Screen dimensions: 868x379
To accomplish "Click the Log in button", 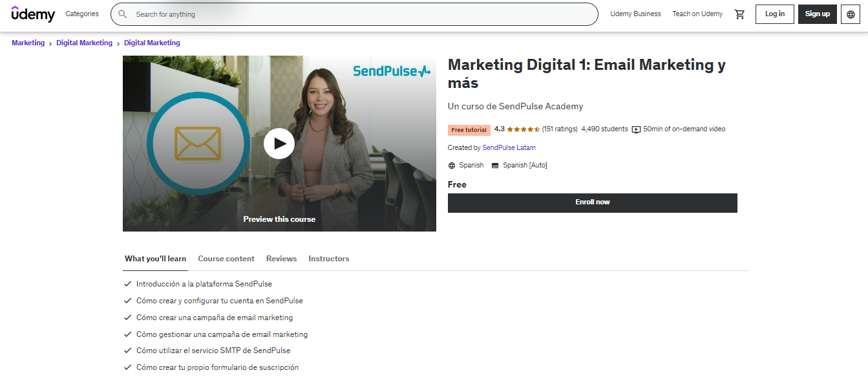I will click(775, 14).
